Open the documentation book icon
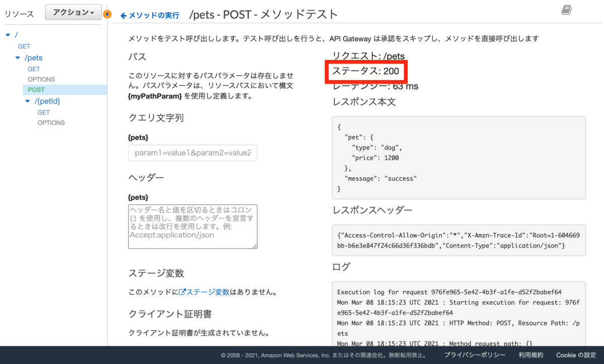The image size is (604, 364). tap(566, 10)
